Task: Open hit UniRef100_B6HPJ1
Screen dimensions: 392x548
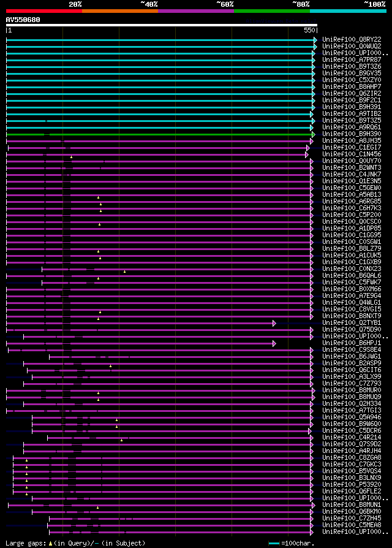Action: tap(352, 343)
